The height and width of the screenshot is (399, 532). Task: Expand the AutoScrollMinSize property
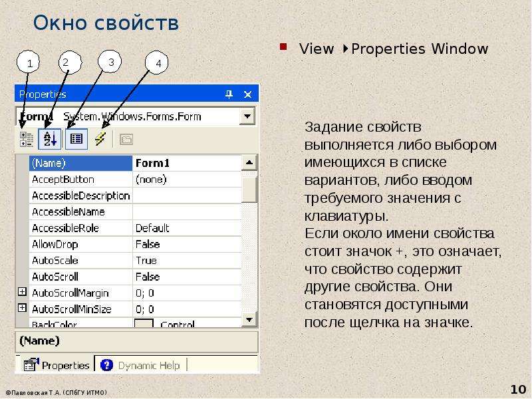(22, 308)
